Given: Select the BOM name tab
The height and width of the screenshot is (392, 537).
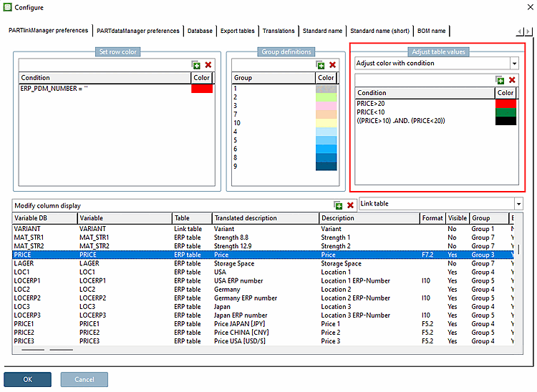Looking at the screenshot, I should tap(431, 31).
